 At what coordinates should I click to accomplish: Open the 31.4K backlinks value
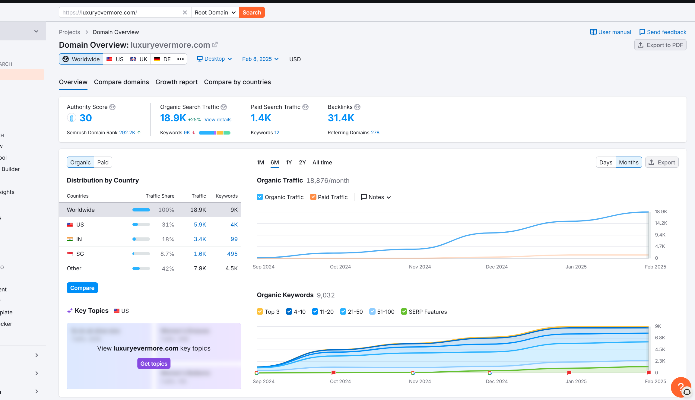[x=341, y=118]
